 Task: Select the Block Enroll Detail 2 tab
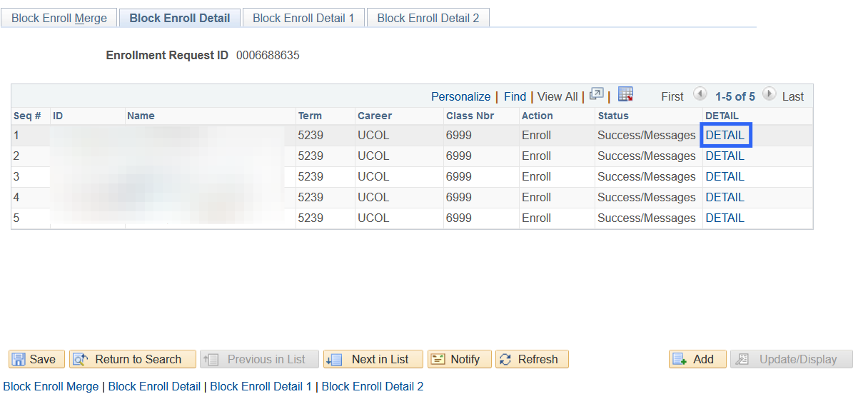(428, 19)
